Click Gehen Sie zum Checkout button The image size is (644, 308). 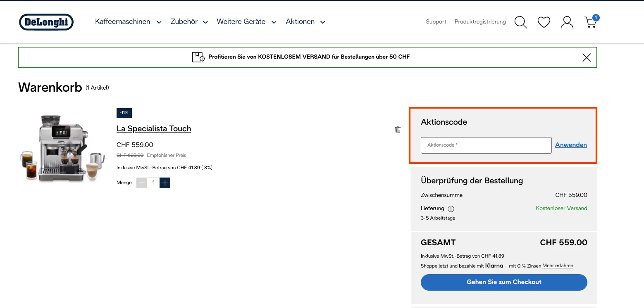(x=504, y=282)
